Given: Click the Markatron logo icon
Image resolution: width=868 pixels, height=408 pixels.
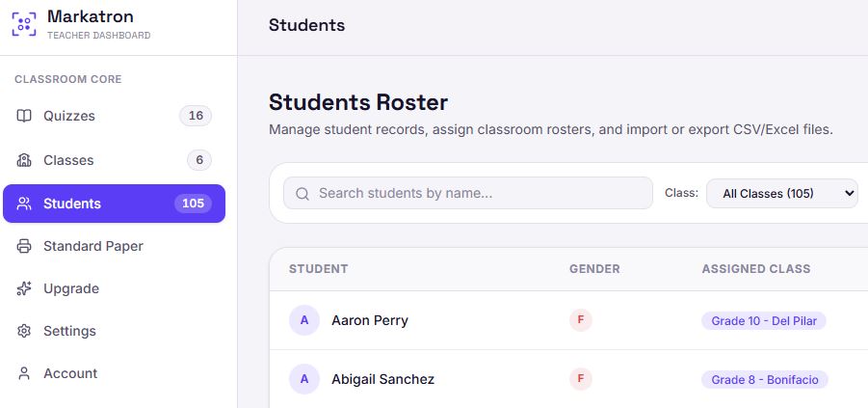Looking at the screenshot, I should (x=24, y=24).
